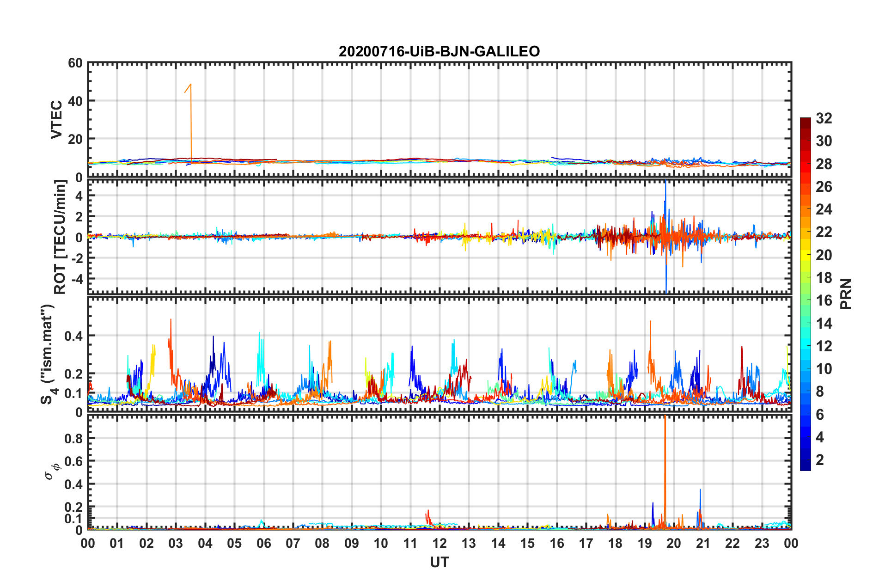Click the S4 ("ism.mat") axis label

[49, 354]
